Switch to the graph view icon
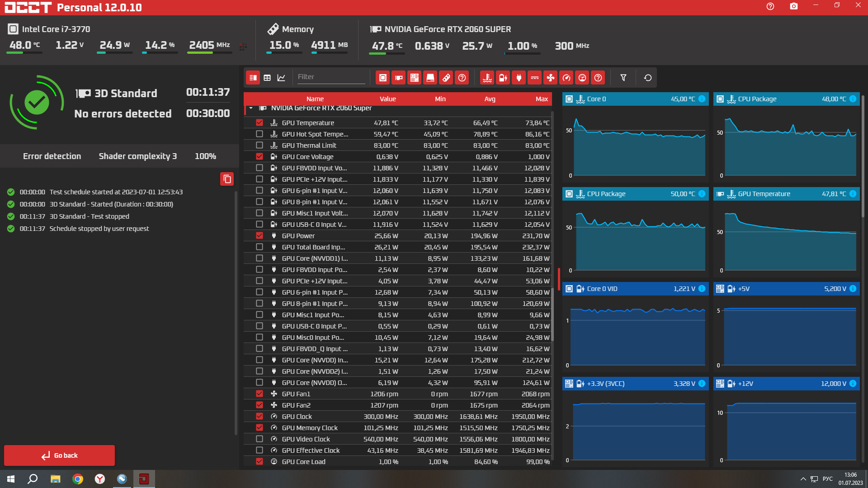The width and height of the screenshot is (868, 488). (x=281, y=78)
